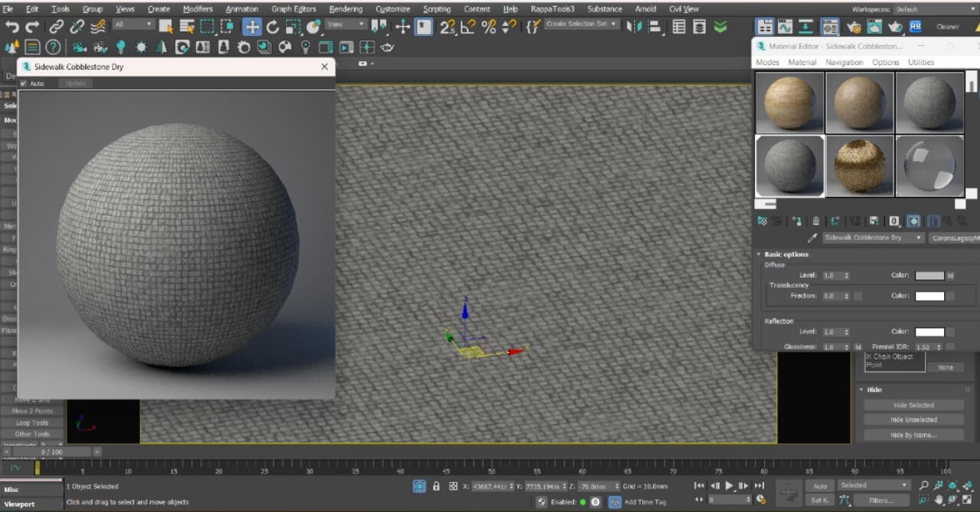Toggle the Auto checkbox in preview window
980x512 pixels.
coord(24,83)
